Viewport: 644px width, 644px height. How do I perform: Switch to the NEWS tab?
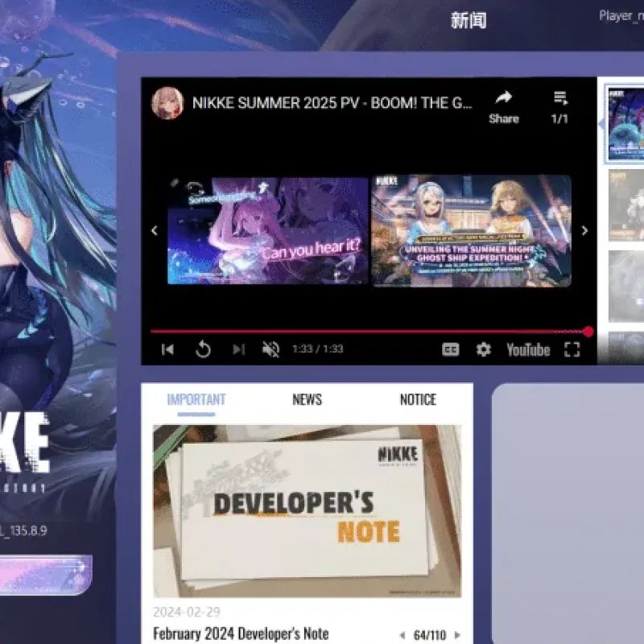click(308, 399)
